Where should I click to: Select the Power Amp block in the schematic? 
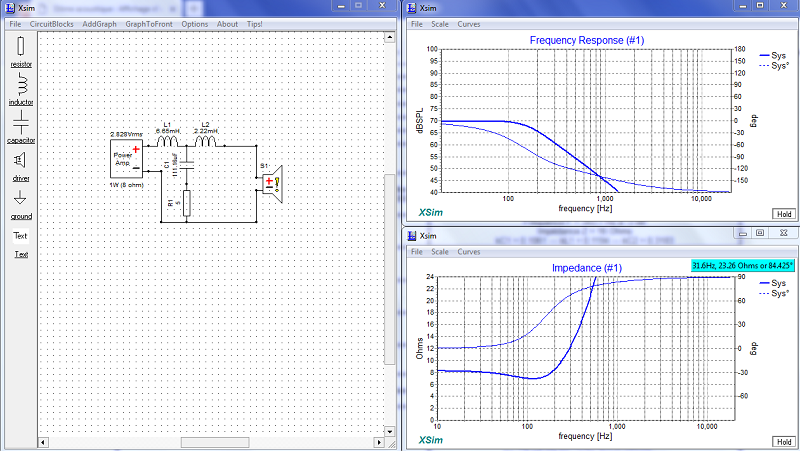[126, 159]
